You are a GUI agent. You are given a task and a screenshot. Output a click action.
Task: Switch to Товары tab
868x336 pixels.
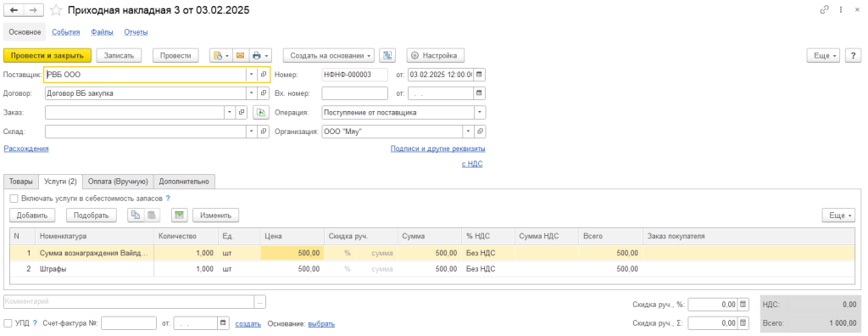21,182
